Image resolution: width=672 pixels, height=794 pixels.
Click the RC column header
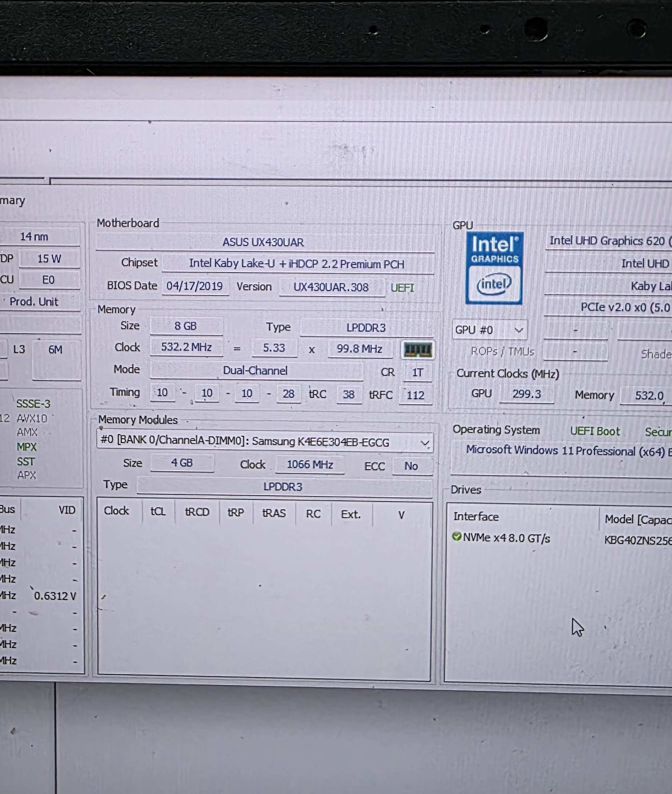tap(313, 514)
